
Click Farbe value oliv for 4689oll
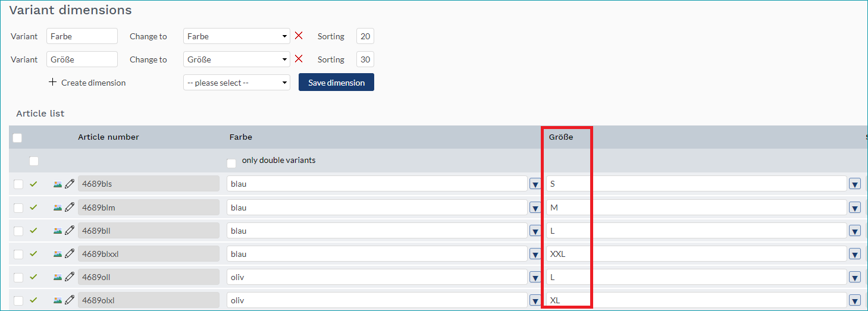pyautogui.click(x=377, y=277)
